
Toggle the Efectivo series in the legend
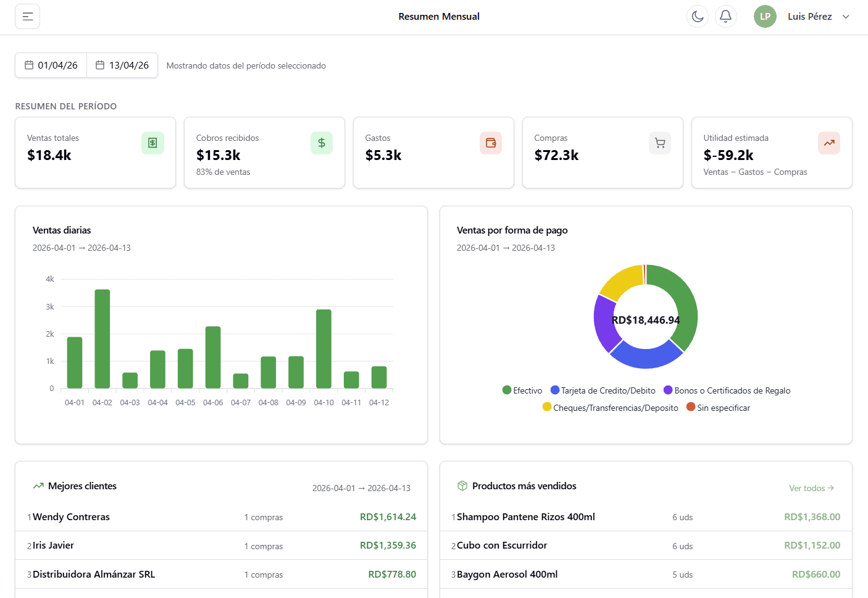522,390
